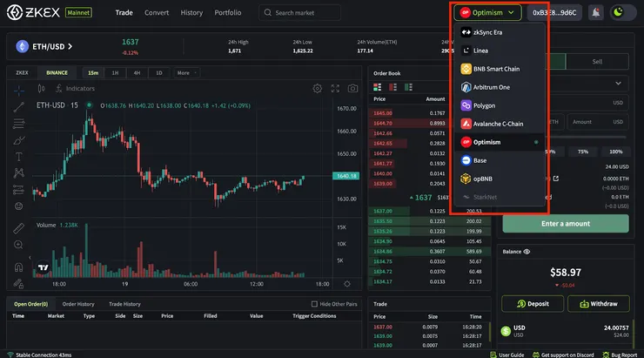This screenshot has height=358, width=644.
Task: Expand the Optimism network dropdown
Action: click(487, 13)
